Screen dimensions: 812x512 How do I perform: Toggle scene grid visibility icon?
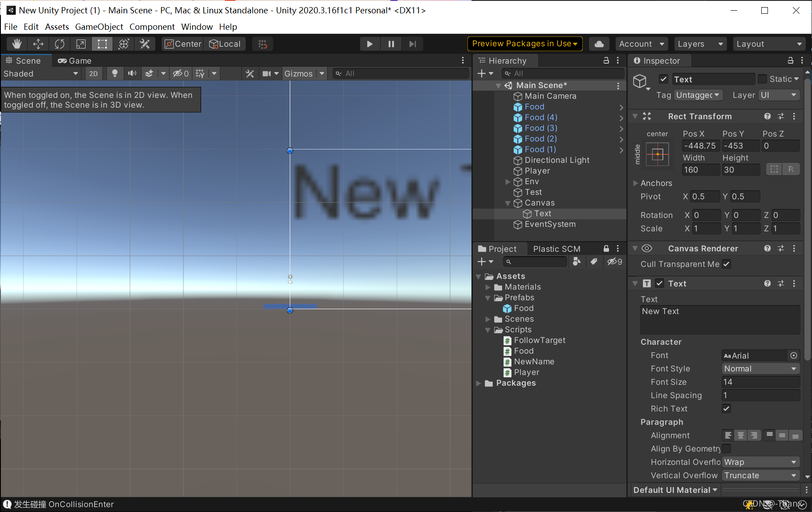200,74
